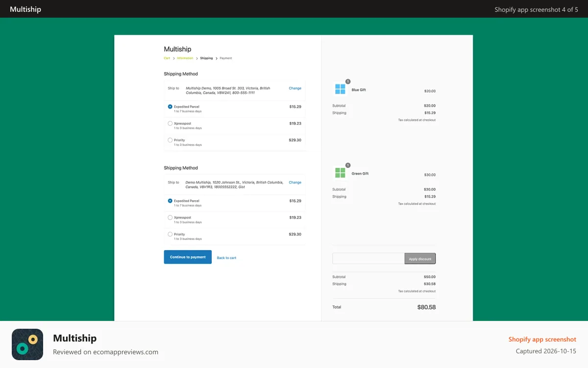Choose Xpresspost for the Johnson St. shipment
Screen dimensions: 588x368
(170, 217)
